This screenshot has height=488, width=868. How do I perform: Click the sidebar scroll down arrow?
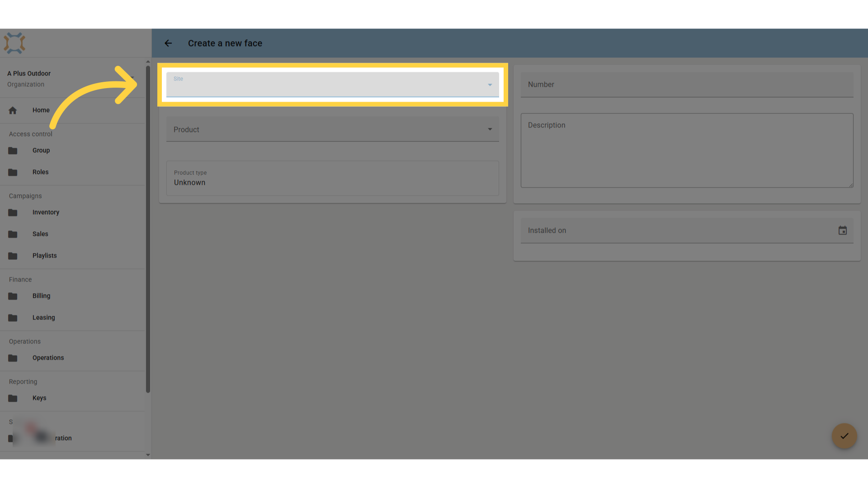coord(148,455)
